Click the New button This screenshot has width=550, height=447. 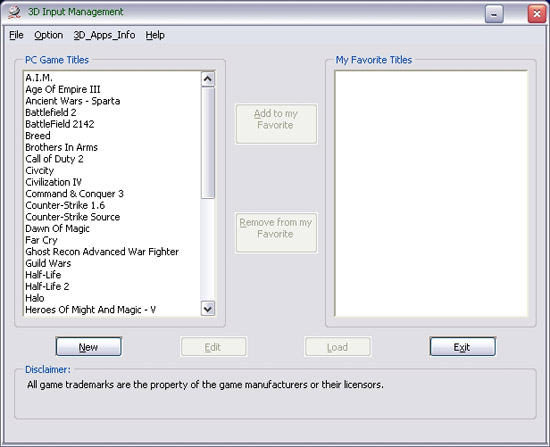(x=89, y=347)
